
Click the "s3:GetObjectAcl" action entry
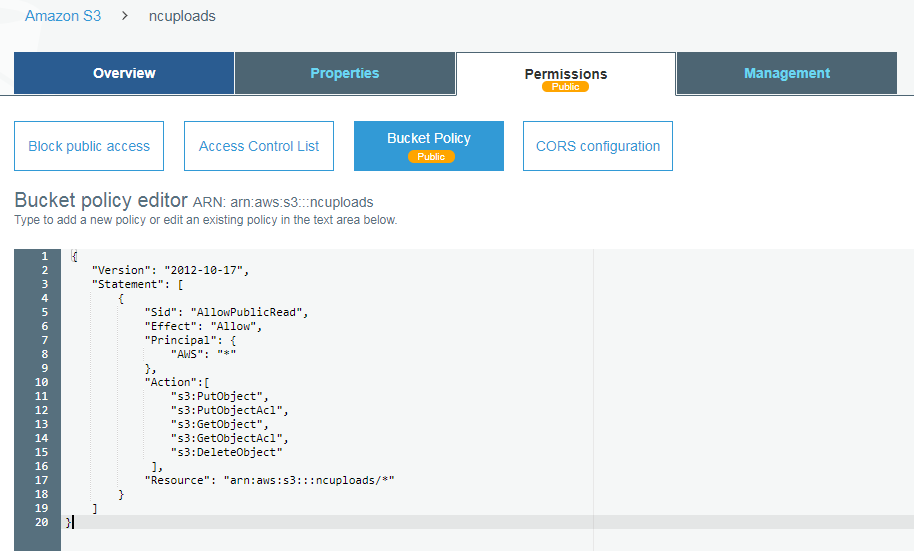coord(230,438)
